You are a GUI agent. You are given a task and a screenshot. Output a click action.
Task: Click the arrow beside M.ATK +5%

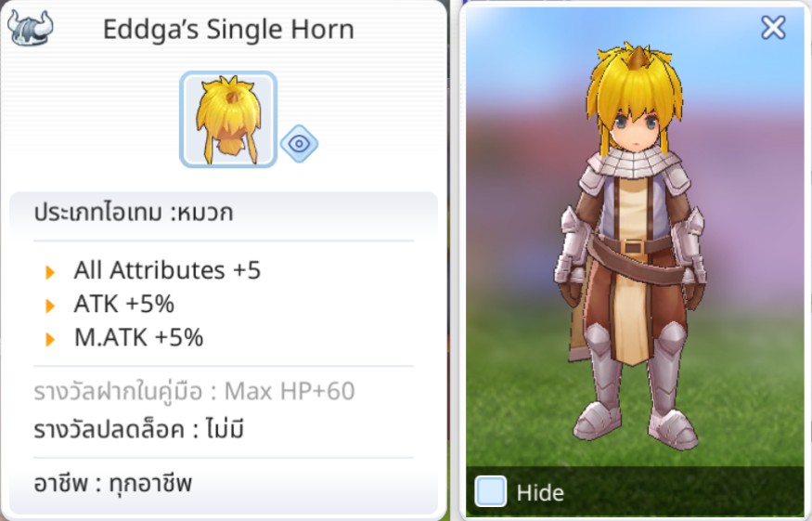coord(50,339)
